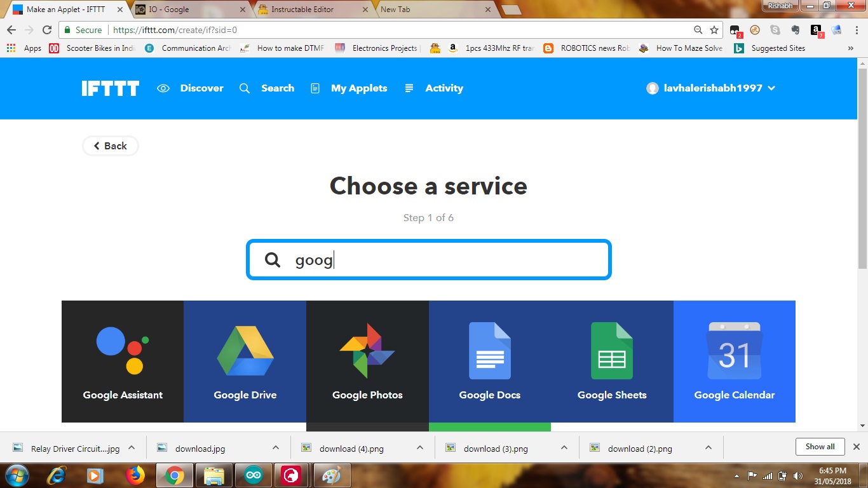Open the Electronics Projects bookmark
868x488 pixels.
click(377, 48)
